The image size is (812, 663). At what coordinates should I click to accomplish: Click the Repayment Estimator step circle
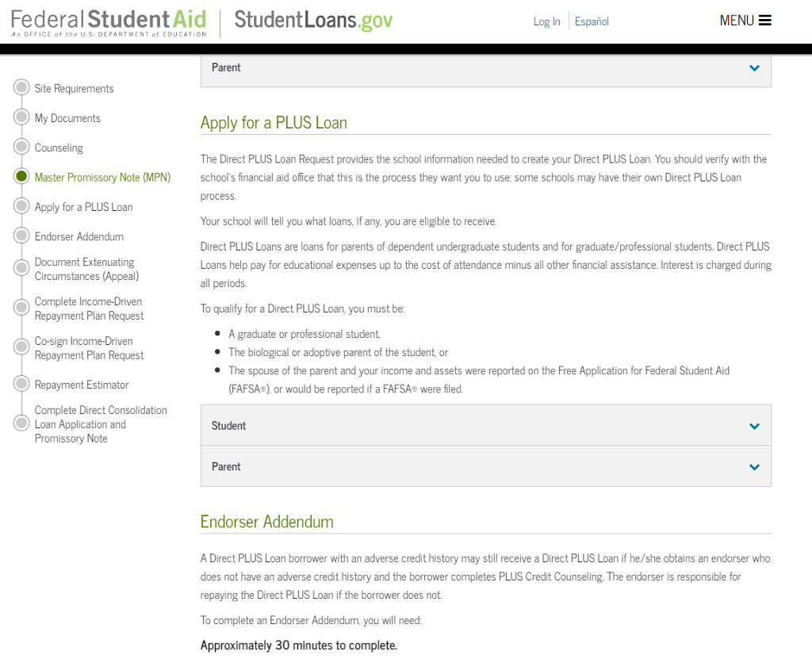21,385
